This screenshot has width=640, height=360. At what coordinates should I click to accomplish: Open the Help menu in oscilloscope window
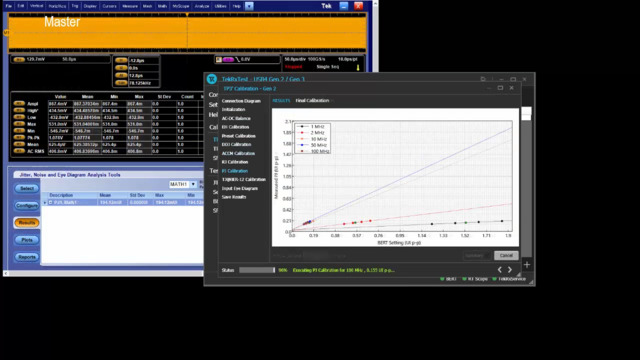point(236,6)
